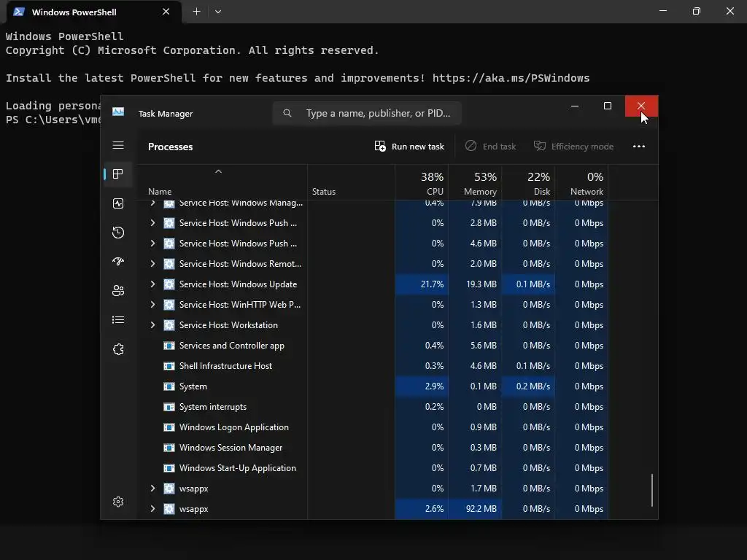Click the 19.3 MB memory value of Windows Update
The width and height of the screenshot is (747, 560).
coord(481,284)
